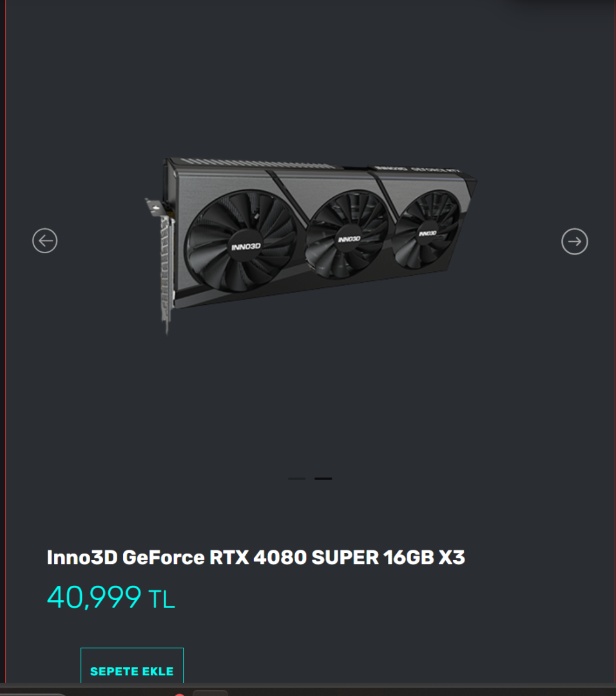Advance carousel with the right arrow icon
Screen dimensions: 616x696
[x=574, y=242]
